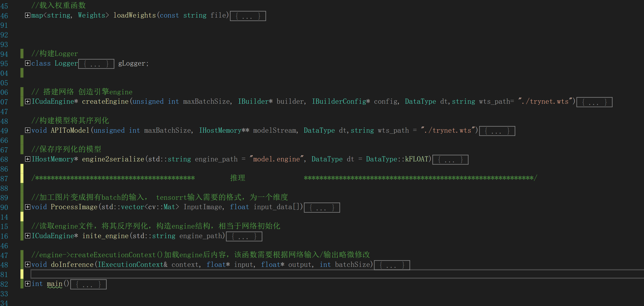Click line number 87 in the gutter
The height and width of the screenshot is (306, 644).
click(4, 178)
